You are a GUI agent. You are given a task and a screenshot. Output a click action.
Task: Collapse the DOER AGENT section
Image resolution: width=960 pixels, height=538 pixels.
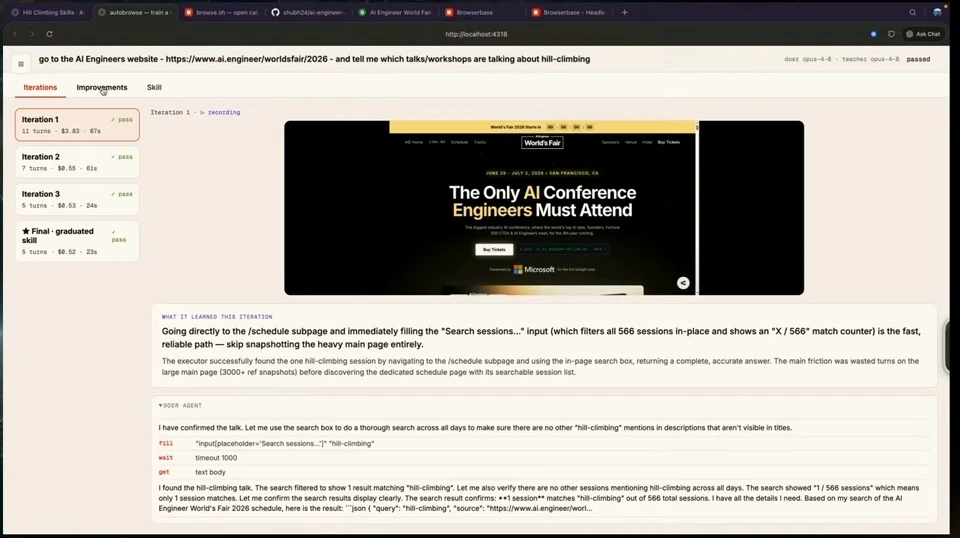pyautogui.click(x=180, y=405)
